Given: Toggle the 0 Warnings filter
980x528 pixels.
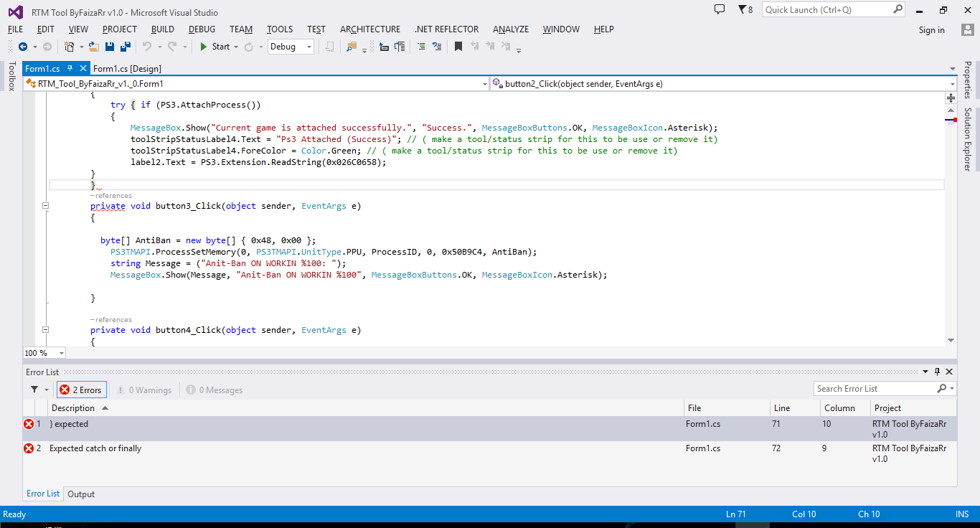Looking at the screenshot, I should pos(143,390).
